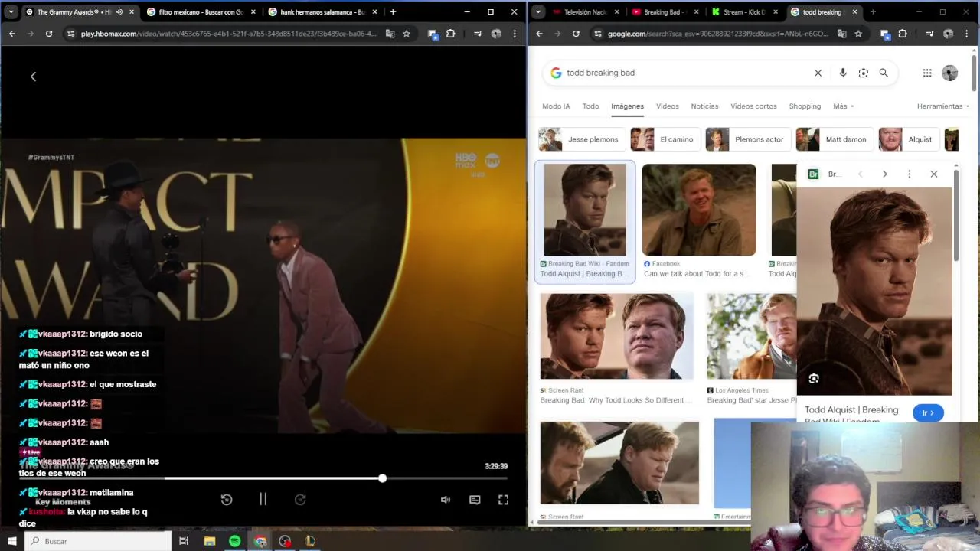Open a new tab in the left browser window
The height and width of the screenshot is (551, 980).
coord(393,11)
